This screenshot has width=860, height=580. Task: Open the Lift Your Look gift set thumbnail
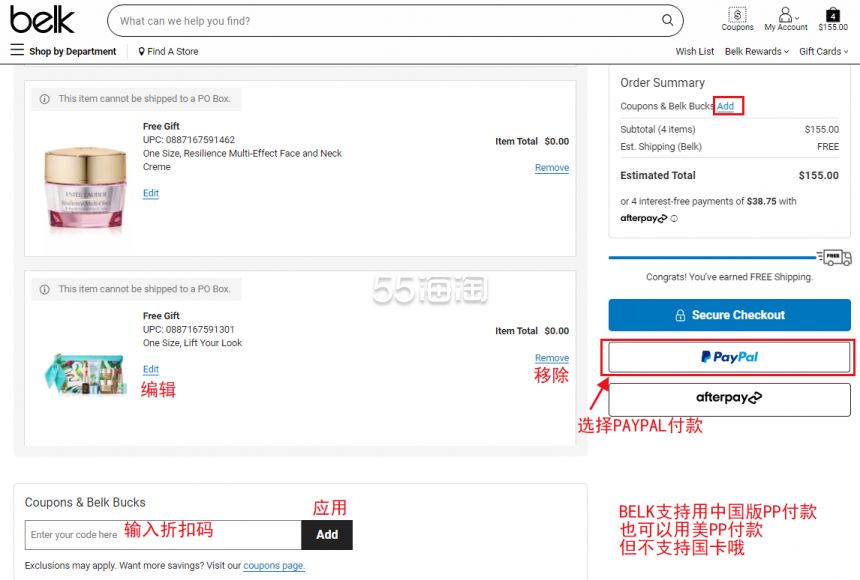click(85, 374)
